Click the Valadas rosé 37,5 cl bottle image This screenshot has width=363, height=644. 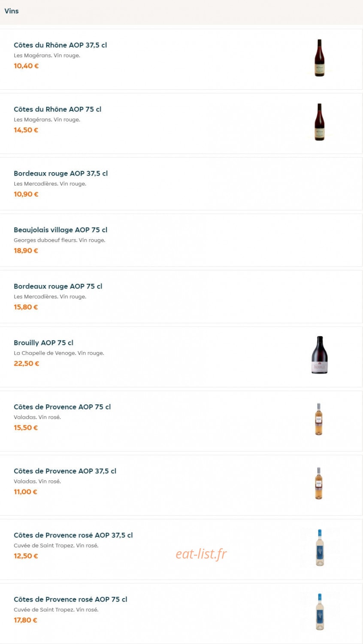coord(319,483)
